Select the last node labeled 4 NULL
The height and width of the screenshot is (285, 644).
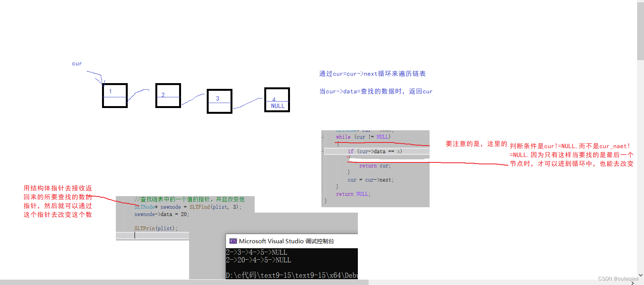[277, 100]
